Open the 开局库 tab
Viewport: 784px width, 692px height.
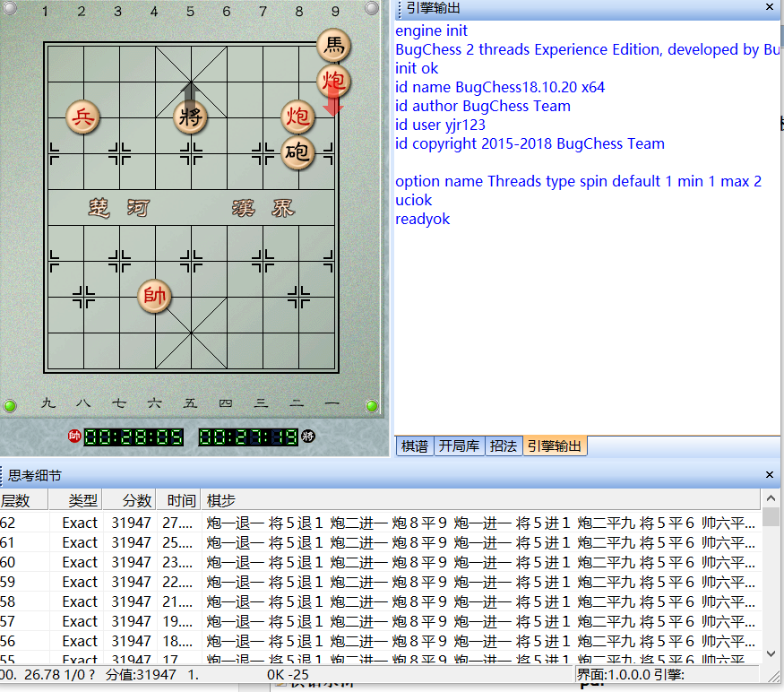[x=459, y=445]
